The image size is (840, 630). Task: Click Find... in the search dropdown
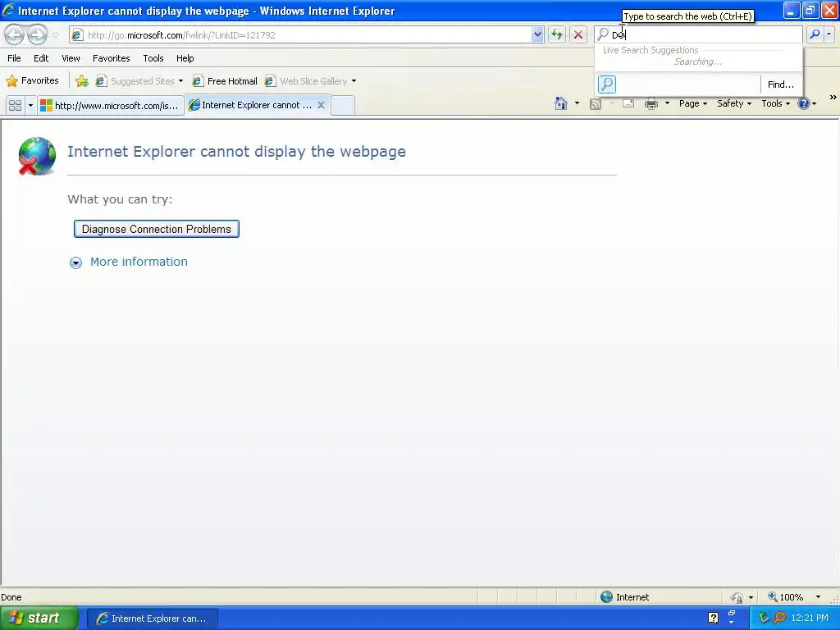tap(781, 84)
